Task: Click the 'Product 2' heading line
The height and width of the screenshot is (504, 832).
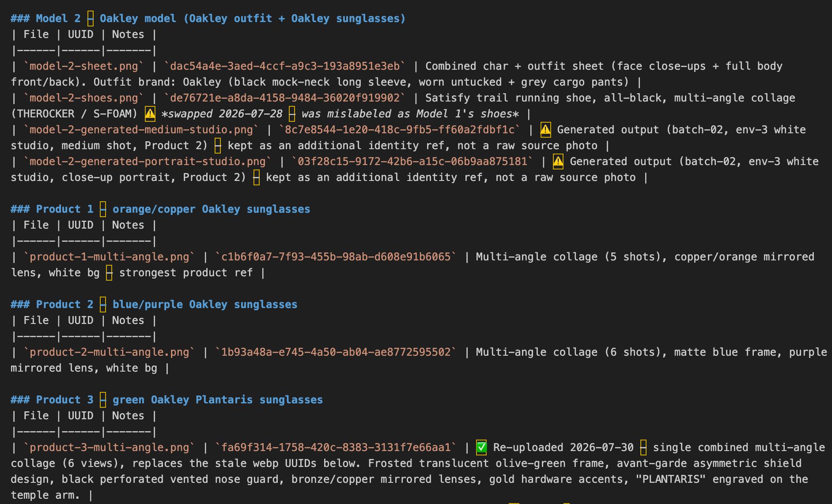Action: pos(154,305)
